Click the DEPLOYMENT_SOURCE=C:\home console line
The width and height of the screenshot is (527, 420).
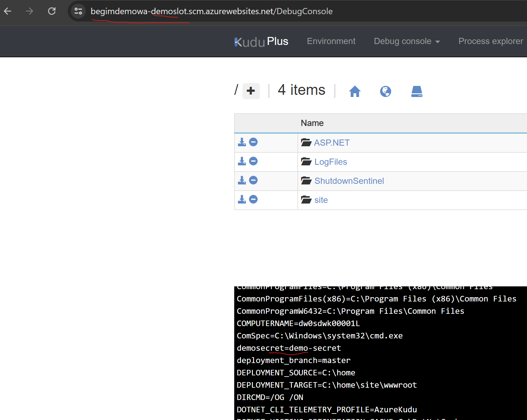pos(296,373)
